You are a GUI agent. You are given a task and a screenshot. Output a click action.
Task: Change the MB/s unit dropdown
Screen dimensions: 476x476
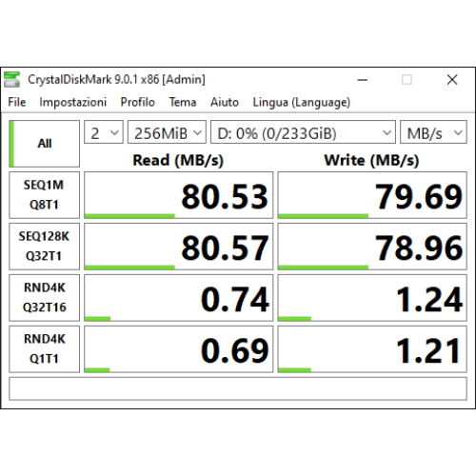point(433,132)
